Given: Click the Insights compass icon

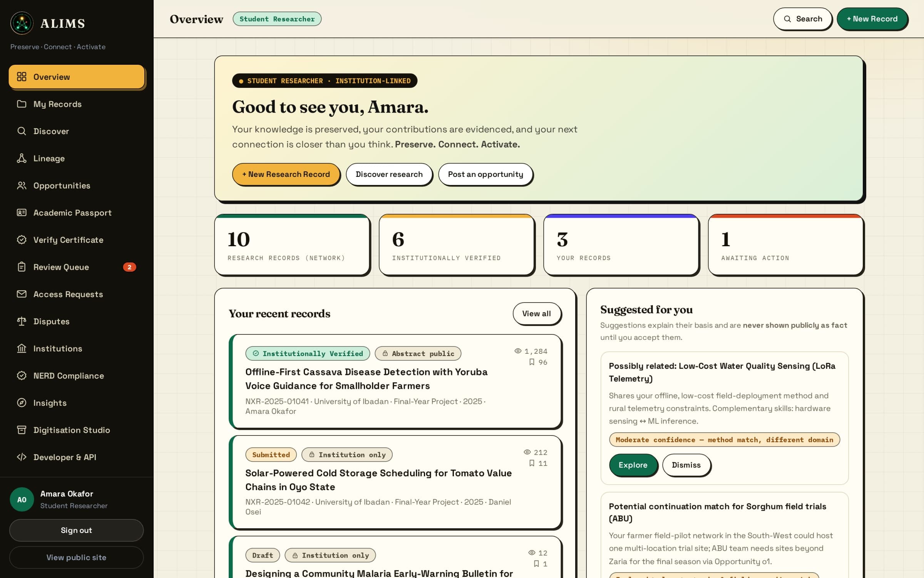Looking at the screenshot, I should [x=22, y=403].
